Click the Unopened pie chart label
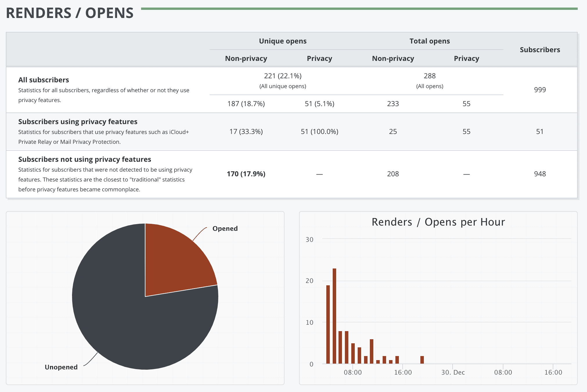The width and height of the screenshot is (587, 392). (61, 367)
